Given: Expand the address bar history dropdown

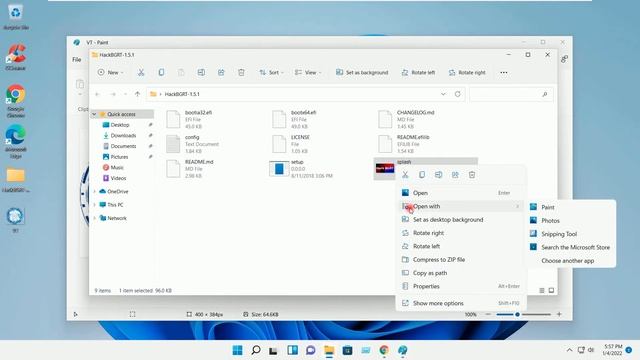Looking at the screenshot, I should tap(443, 94).
